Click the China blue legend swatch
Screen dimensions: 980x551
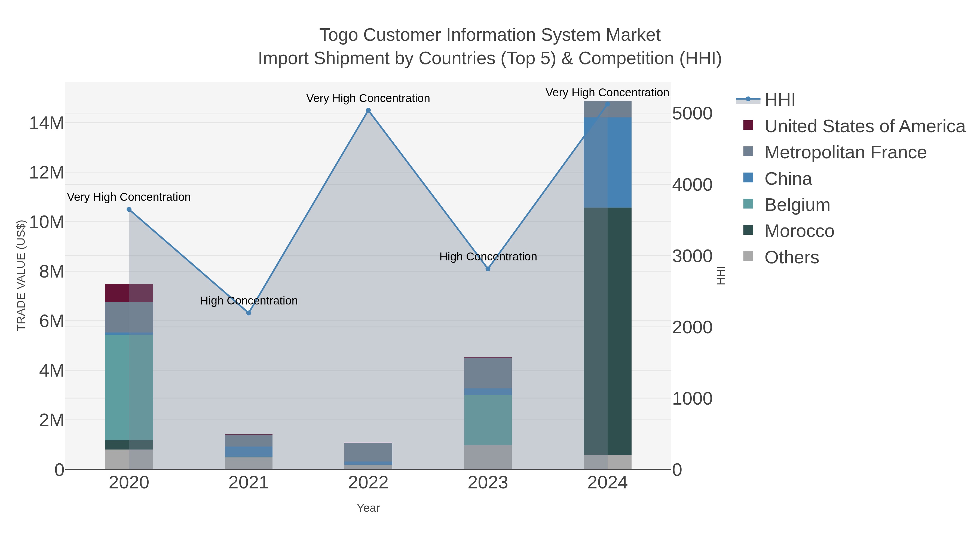[748, 178]
